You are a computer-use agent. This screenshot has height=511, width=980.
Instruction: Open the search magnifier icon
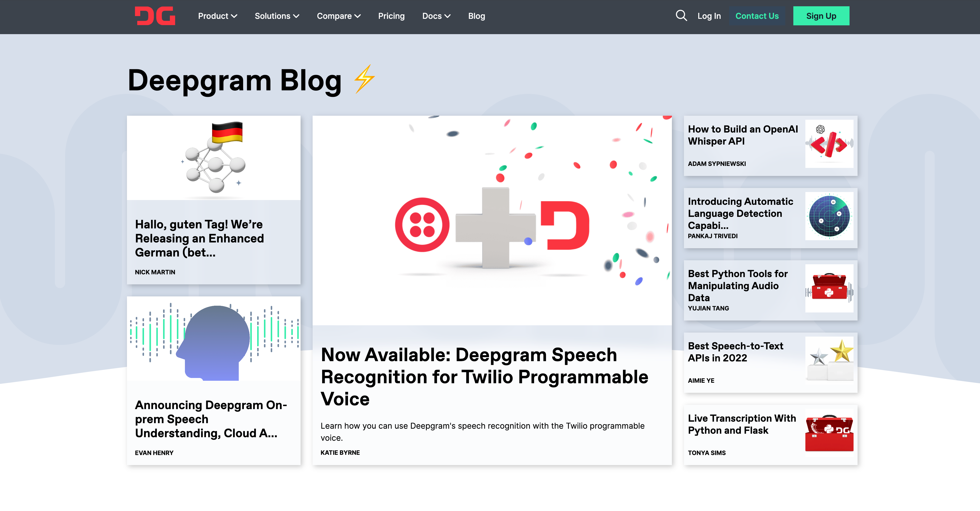[x=681, y=16]
